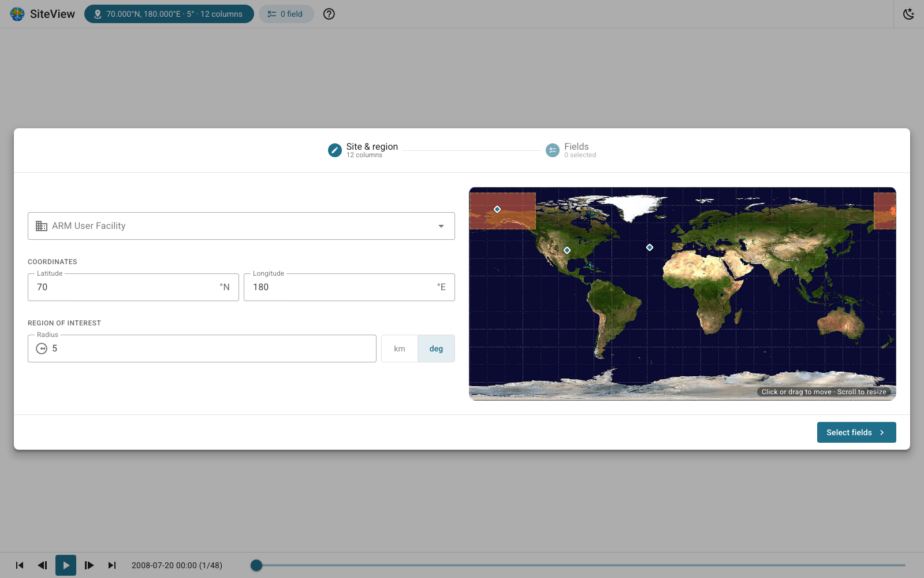Open the help question mark icon

329,14
